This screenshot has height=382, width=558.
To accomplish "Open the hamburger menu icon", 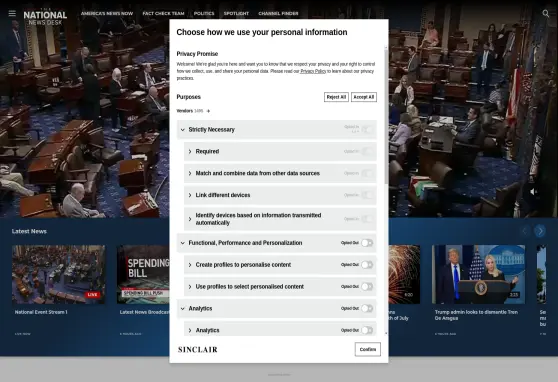I will click(x=12, y=13).
